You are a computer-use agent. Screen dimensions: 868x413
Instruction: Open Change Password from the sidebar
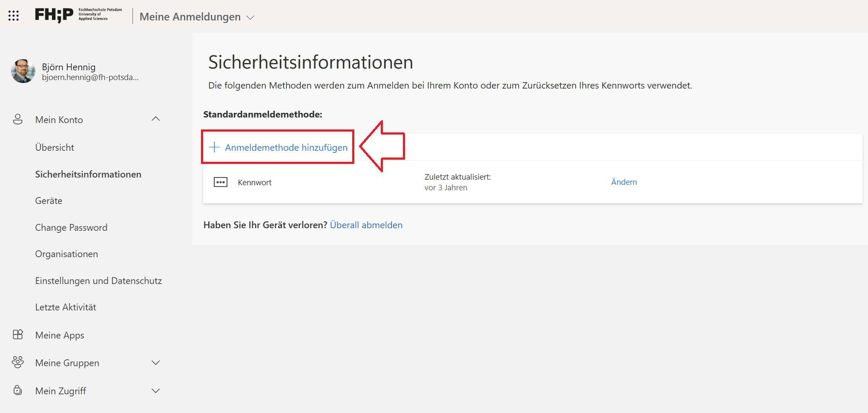pos(71,227)
